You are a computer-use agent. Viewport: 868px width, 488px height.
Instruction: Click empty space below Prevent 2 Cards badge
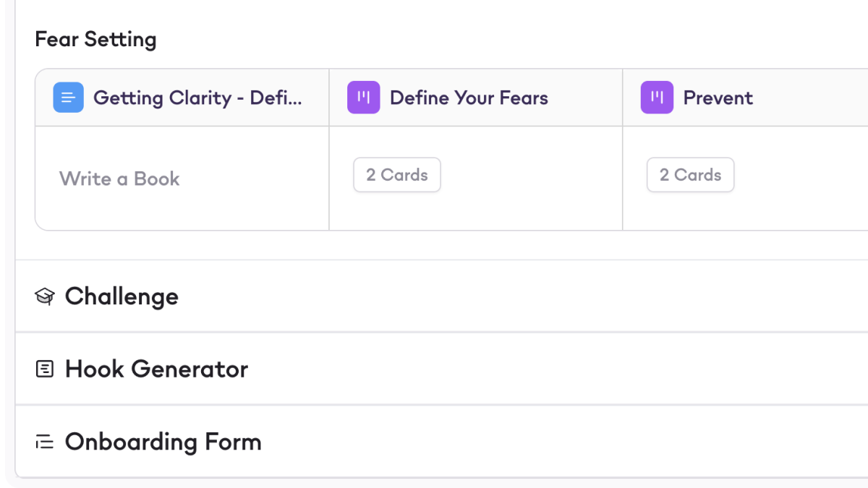[x=745, y=213]
